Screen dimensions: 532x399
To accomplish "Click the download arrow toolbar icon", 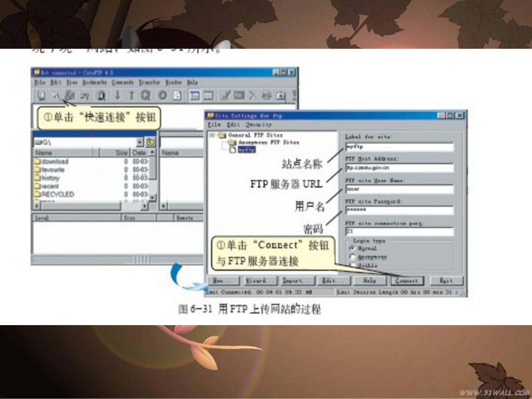I will [x=117, y=95].
